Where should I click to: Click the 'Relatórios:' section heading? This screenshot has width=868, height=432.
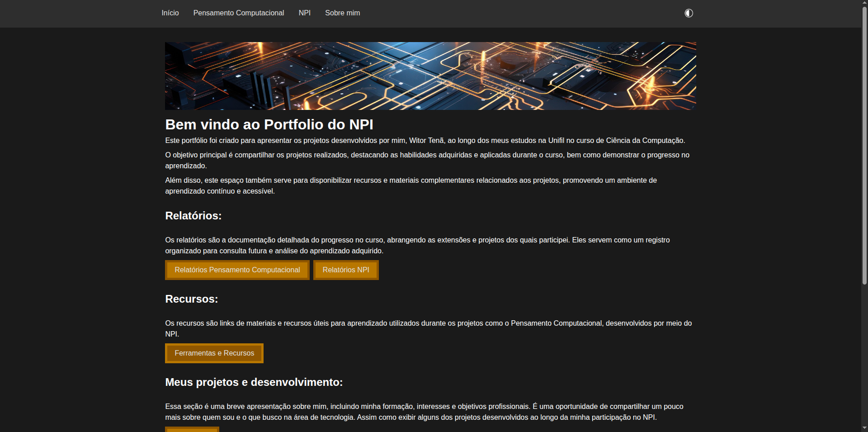click(x=193, y=216)
